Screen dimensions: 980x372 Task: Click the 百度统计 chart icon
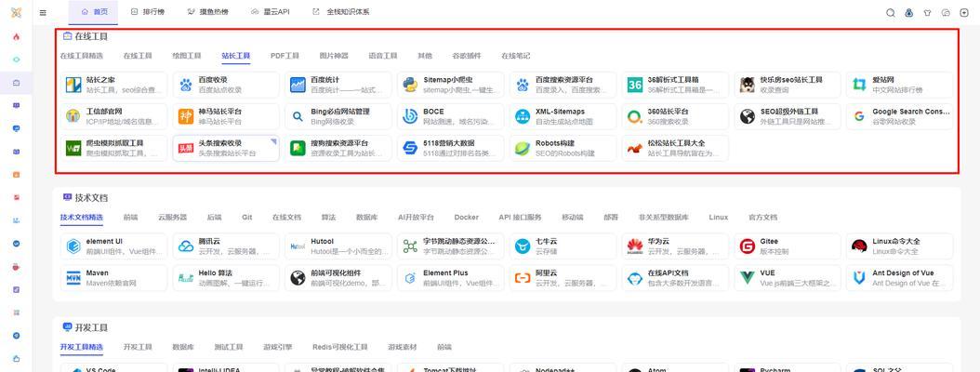point(298,85)
